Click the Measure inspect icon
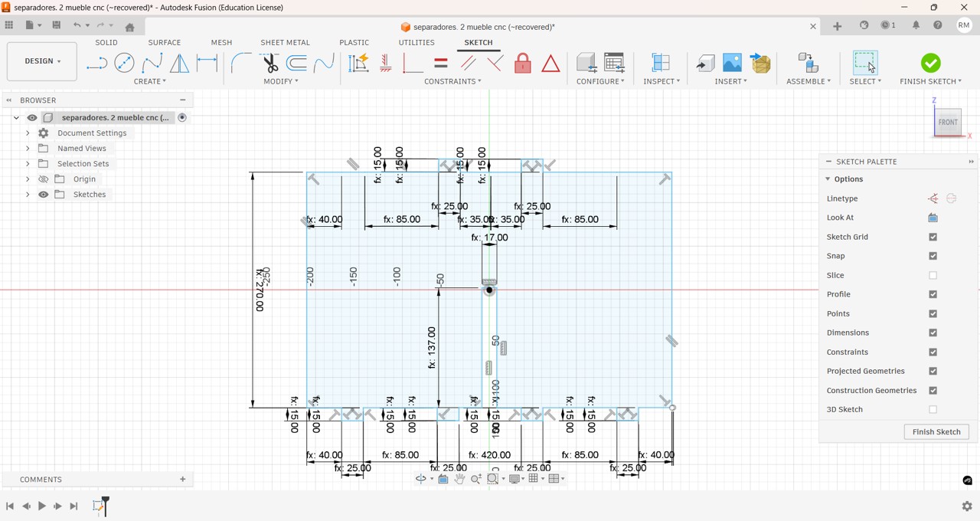This screenshot has height=521, width=980. tap(661, 63)
